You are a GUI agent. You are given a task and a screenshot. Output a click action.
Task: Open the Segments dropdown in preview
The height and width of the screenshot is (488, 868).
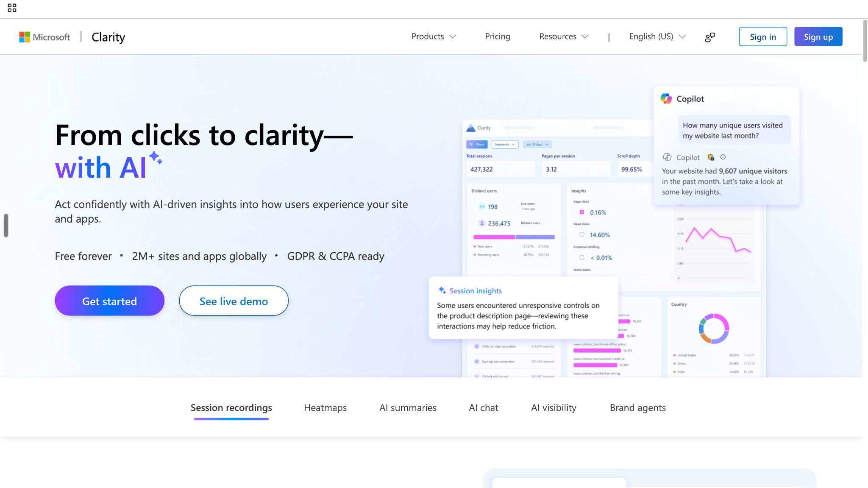point(505,145)
